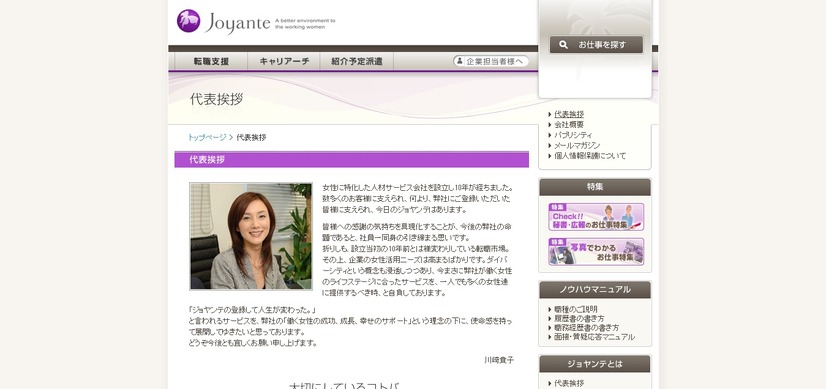
Task: Click the signature name 川崎貴子
Action: 499,360
